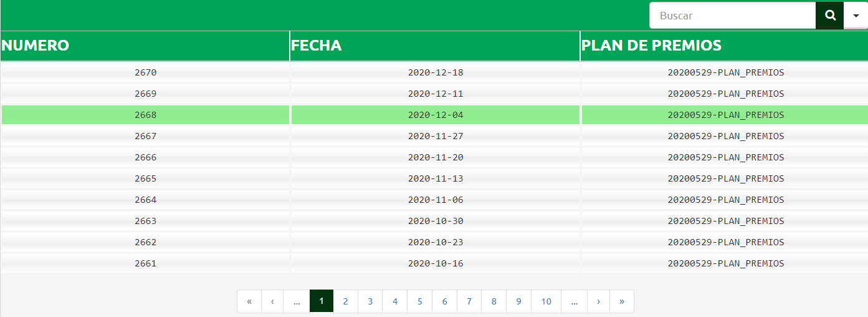Open the left ellipsis page range button
The image size is (868, 317).
297,301
